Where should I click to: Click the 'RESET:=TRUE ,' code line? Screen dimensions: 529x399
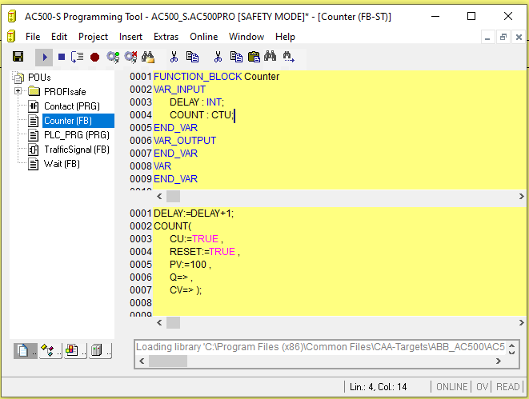pos(205,252)
